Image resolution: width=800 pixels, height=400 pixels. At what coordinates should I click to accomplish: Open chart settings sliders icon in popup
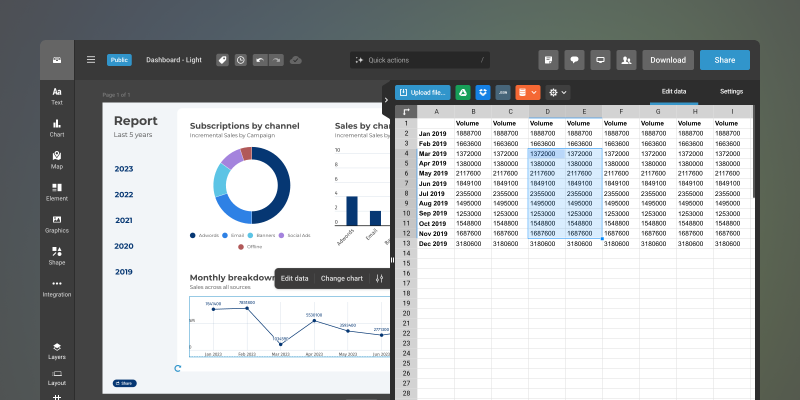tap(380, 279)
